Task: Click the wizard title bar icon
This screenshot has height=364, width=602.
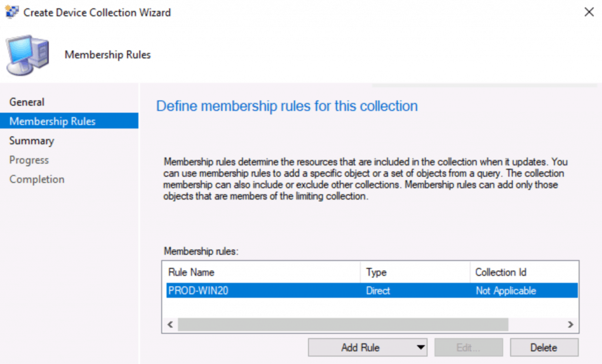Action: (12, 12)
